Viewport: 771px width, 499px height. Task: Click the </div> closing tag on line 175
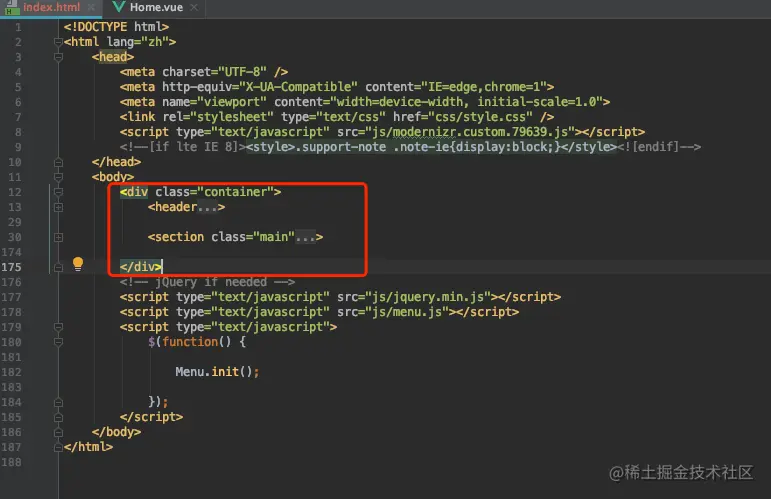click(141, 266)
